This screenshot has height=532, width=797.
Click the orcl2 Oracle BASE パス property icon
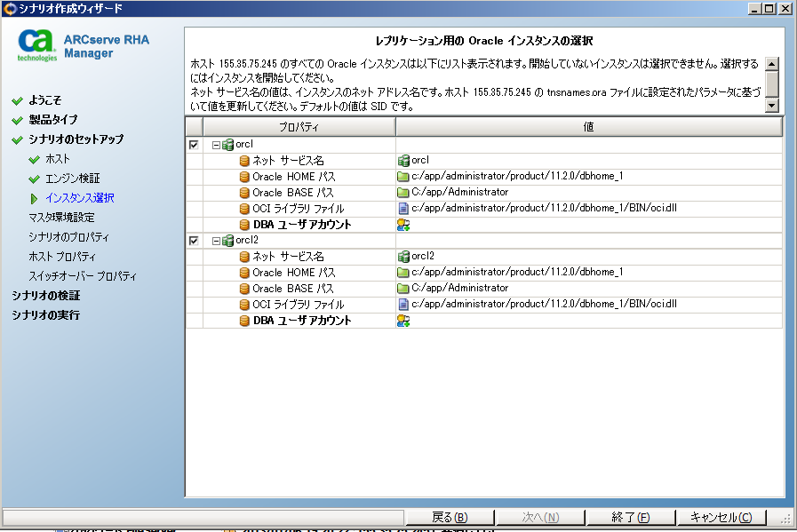point(244,289)
